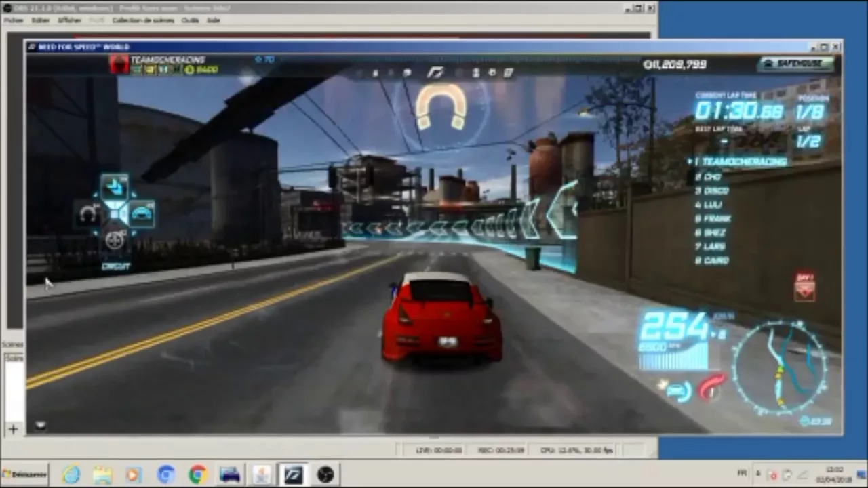This screenshot has width=868, height=488.
Task: Open the Editer menu in OBS
Action: tap(41, 20)
